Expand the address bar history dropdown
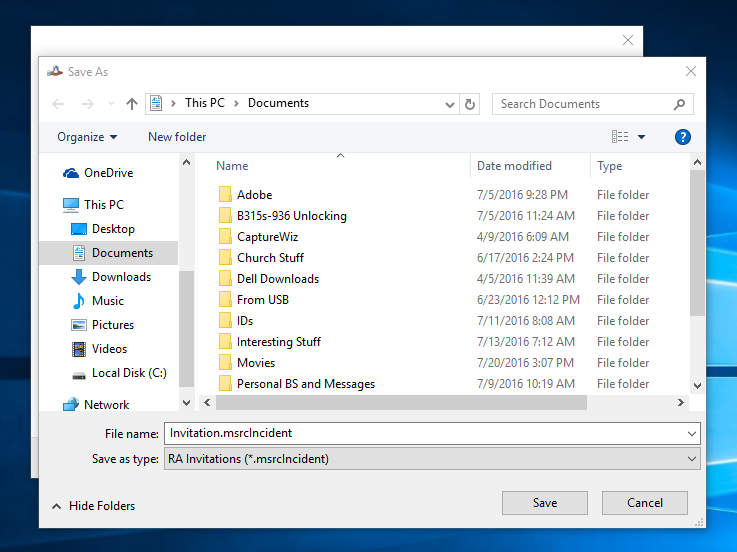 click(450, 104)
